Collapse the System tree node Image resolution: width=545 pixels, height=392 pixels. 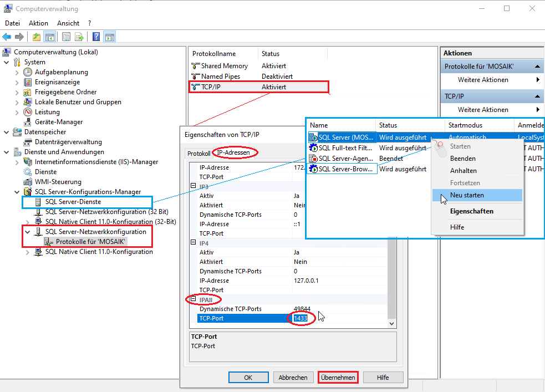pos(7,62)
